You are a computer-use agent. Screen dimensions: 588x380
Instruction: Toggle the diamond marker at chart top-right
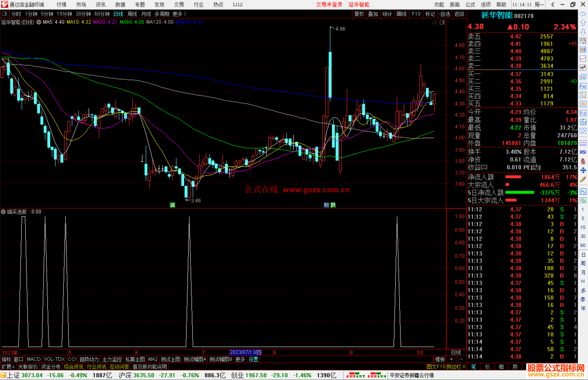click(x=435, y=22)
